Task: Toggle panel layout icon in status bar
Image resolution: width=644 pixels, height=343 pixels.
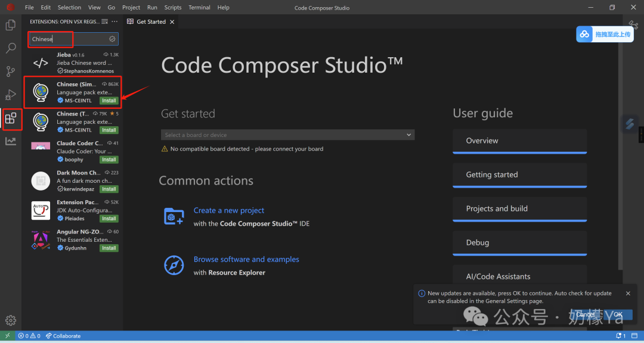Action: tap(636, 336)
